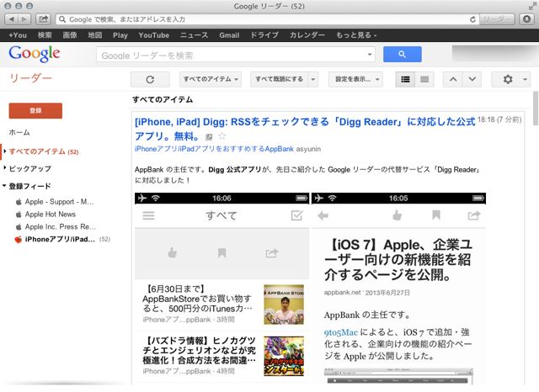
Task: Switch to list view icon
Action: click(405, 79)
